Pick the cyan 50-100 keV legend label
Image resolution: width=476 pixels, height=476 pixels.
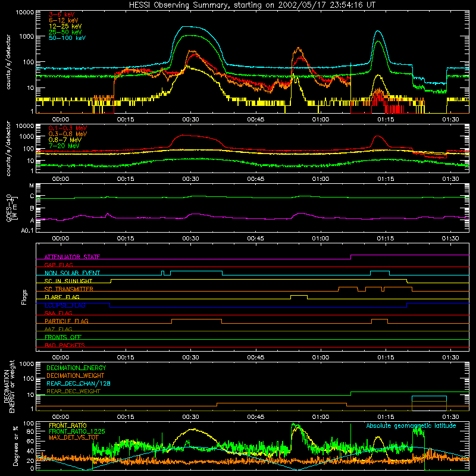[x=67, y=38]
